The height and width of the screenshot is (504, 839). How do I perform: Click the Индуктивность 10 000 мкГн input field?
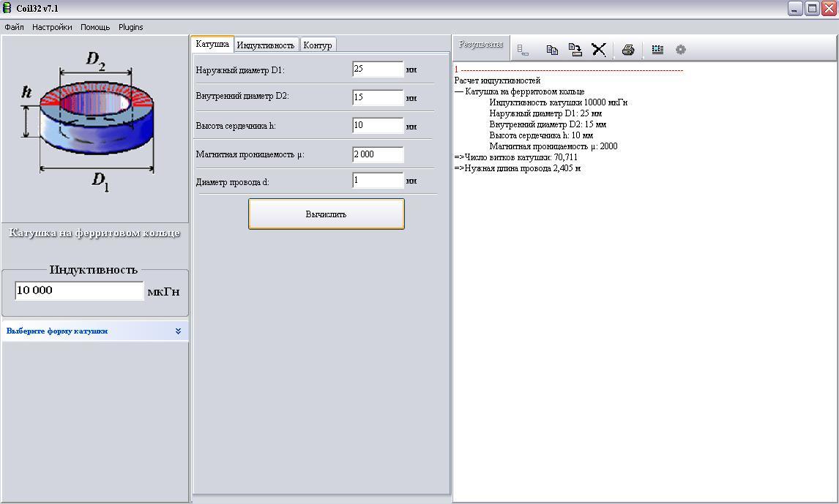point(79,290)
